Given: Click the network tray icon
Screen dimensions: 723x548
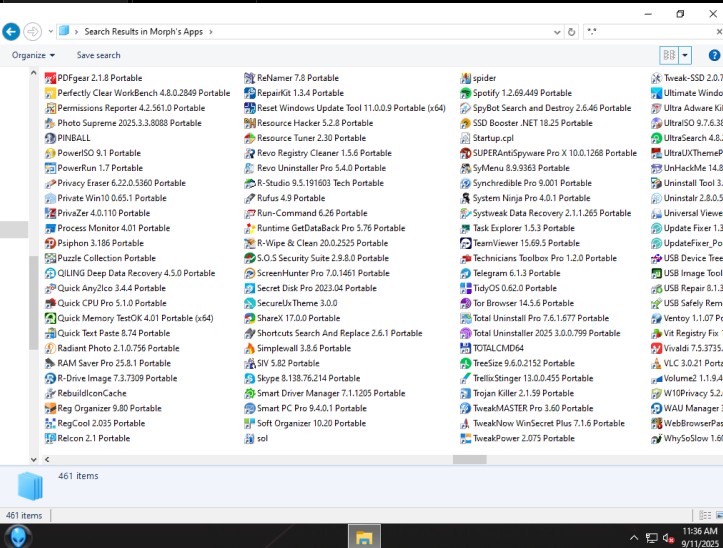Looking at the screenshot, I should click(651, 537).
